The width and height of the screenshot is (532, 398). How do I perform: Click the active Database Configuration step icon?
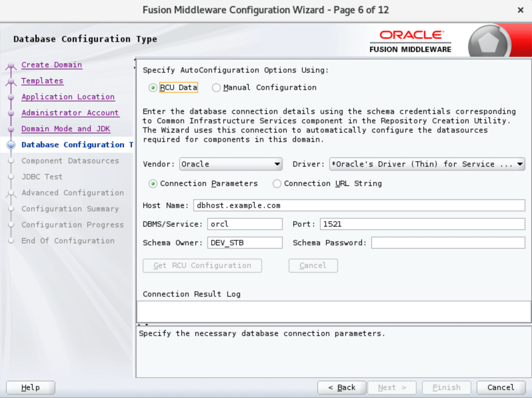(x=11, y=145)
